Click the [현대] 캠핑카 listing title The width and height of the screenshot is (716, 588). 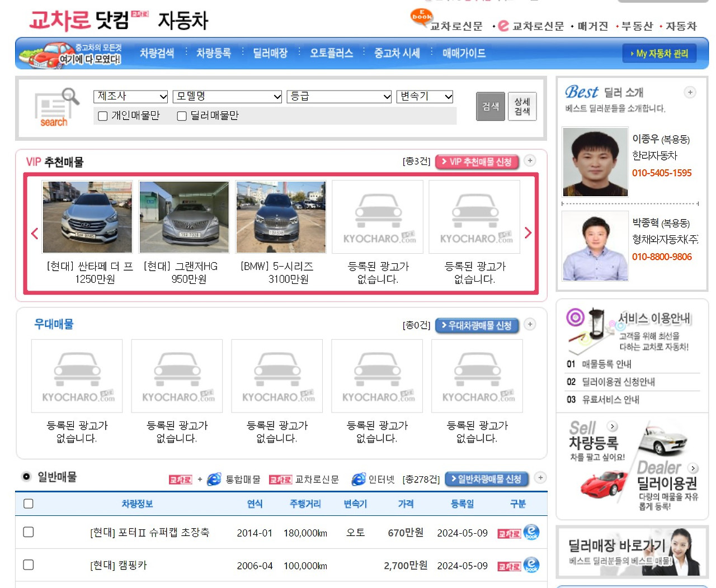click(119, 565)
